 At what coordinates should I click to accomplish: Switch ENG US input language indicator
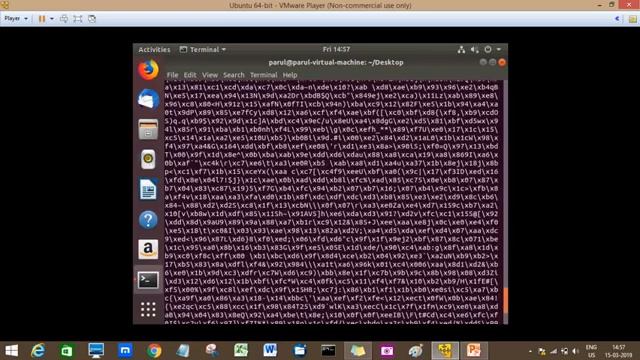(591, 351)
